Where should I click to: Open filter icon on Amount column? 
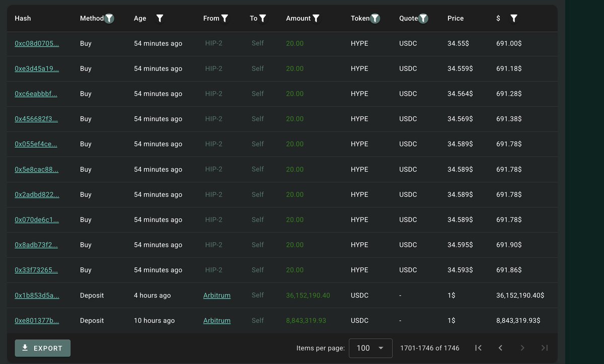316,18
